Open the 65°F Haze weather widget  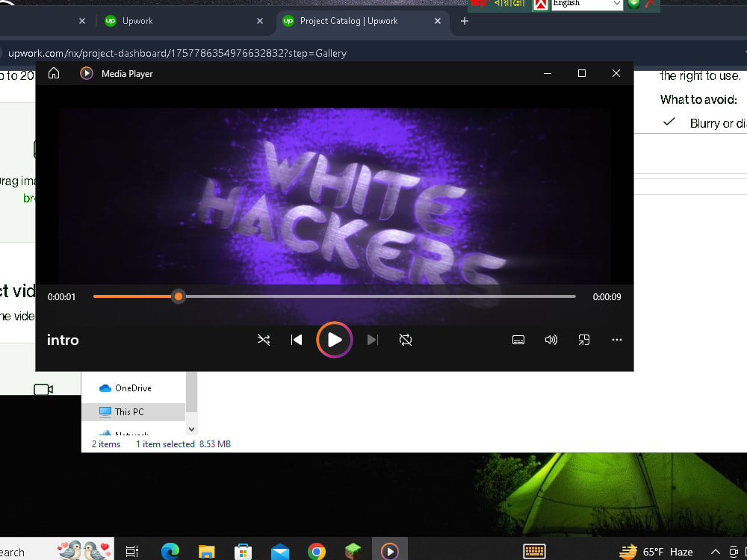(x=656, y=552)
